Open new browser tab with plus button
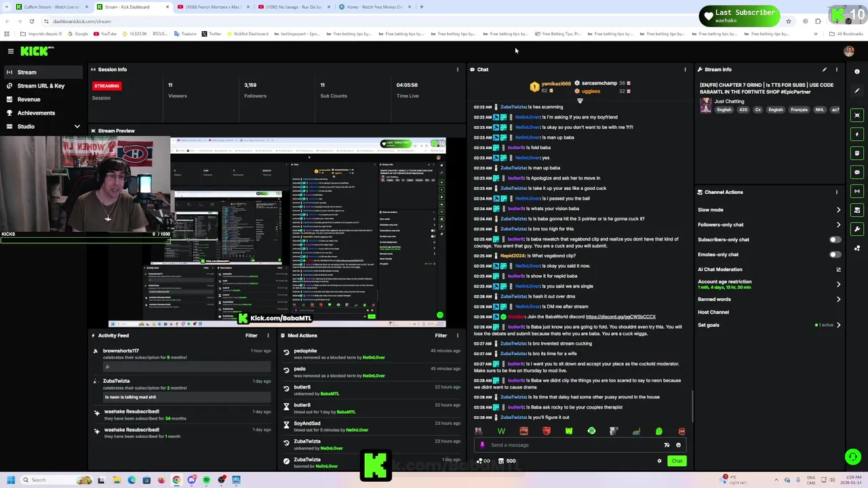868x488 pixels. [421, 7]
